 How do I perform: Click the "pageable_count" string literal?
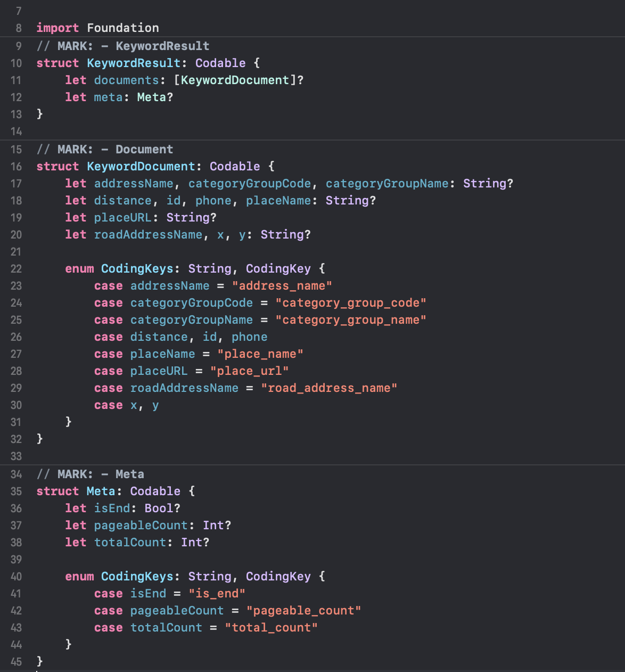pos(304,610)
